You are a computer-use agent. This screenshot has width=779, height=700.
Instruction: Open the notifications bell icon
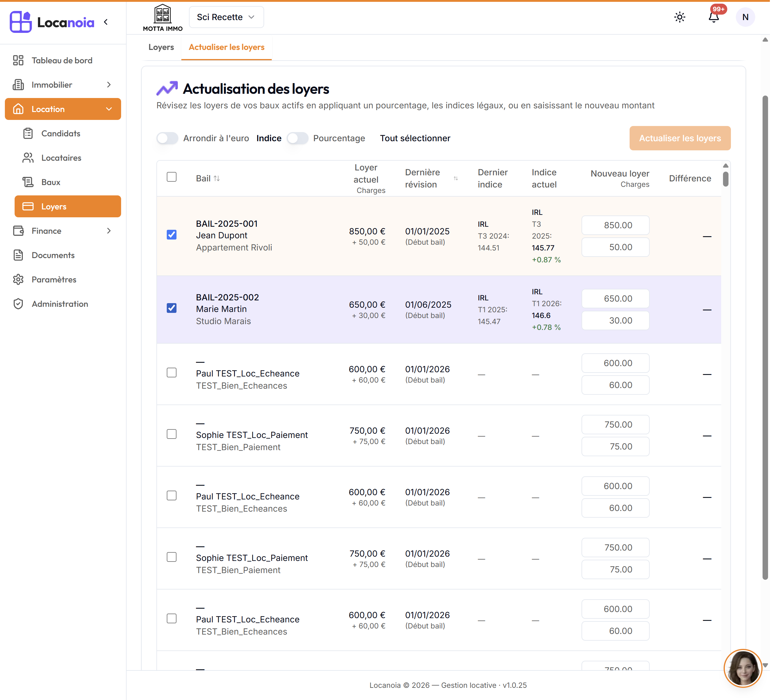tap(714, 17)
